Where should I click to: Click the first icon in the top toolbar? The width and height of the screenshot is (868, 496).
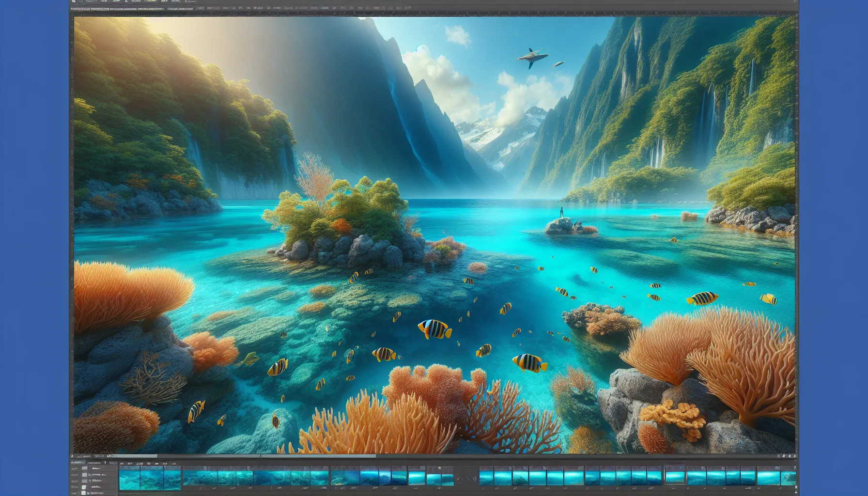pyautogui.click(x=74, y=1)
